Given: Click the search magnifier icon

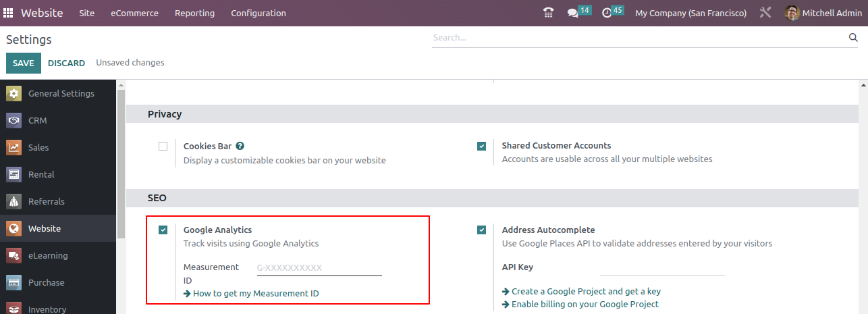Looking at the screenshot, I should (853, 38).
